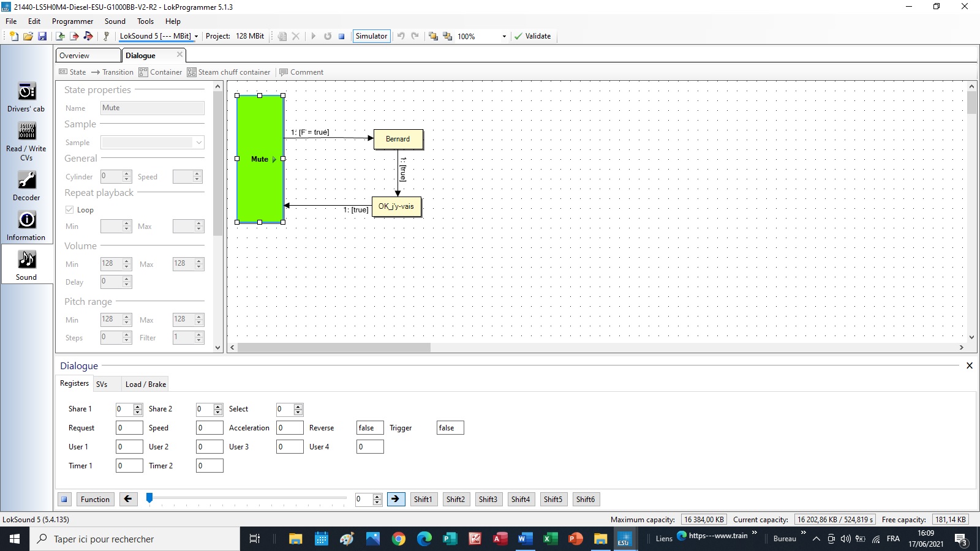
Task: Open the 100% zoom level dropdown
Action: pos(504,36)
